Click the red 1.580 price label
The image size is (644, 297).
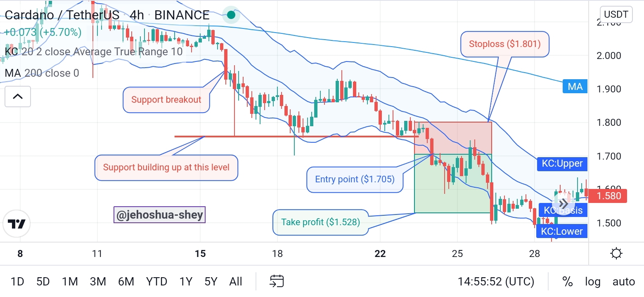[608, 196]
